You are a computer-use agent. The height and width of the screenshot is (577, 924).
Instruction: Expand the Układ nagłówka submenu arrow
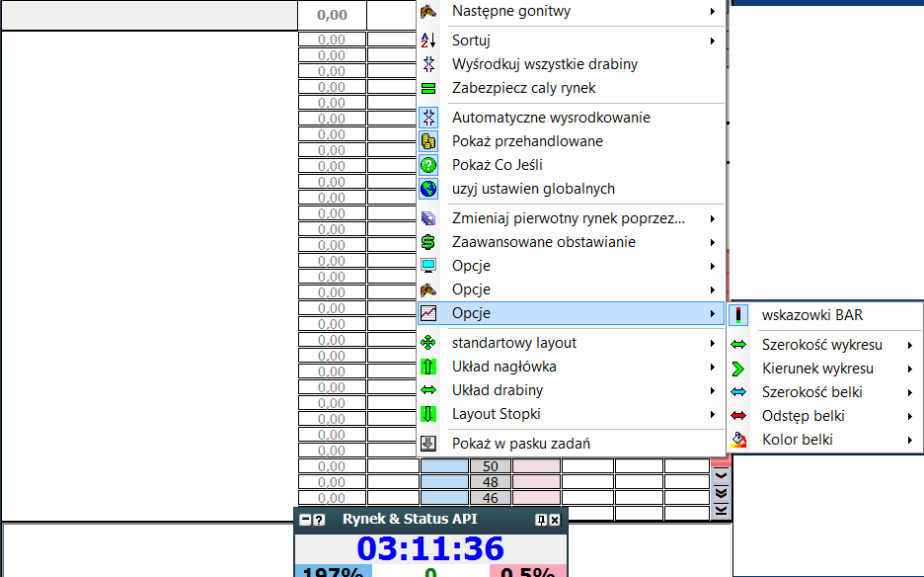pyautogui.click(x=713, y=367)
